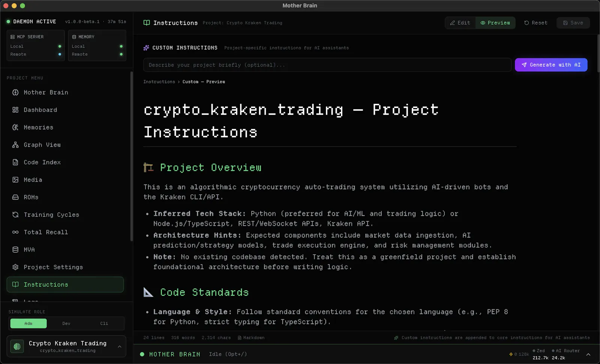Click the Instructions breadcrumb link
Image resolution: width=600 pixels, height=364 pixels.
[159, 82]
